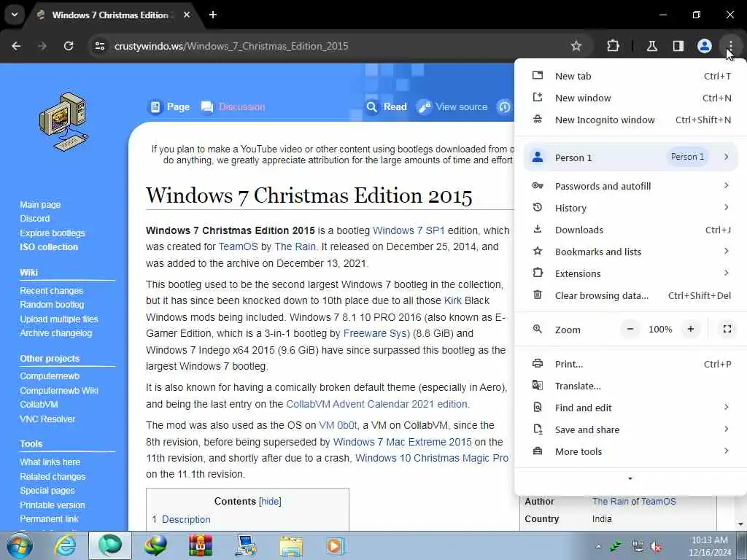Click the profile avatar icon in toolbar

(x=704, y=46)
